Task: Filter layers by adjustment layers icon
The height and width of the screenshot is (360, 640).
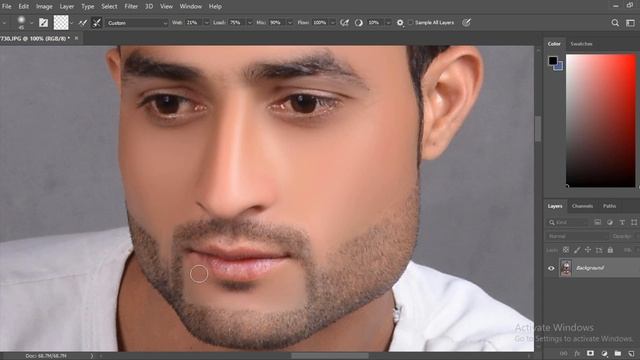Action: point(610,222)
